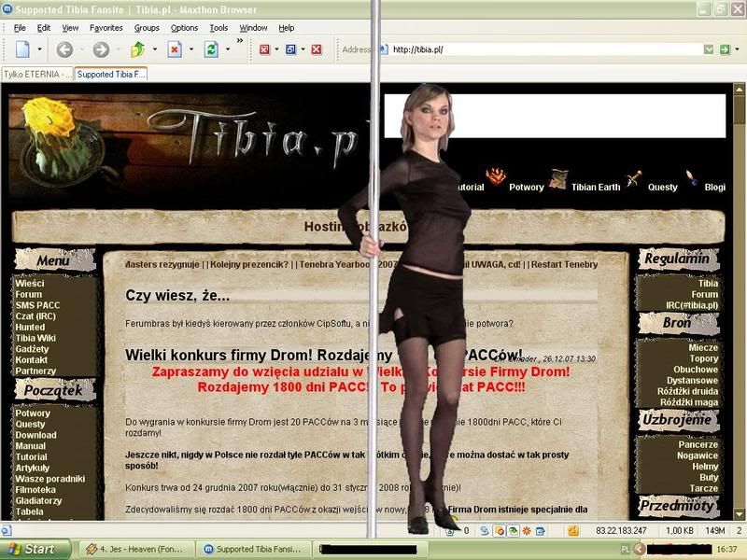The height and width of the screenshot is (560, 747).
Task: Click the Tibia.pl logo banner
Action: [189, 148]
